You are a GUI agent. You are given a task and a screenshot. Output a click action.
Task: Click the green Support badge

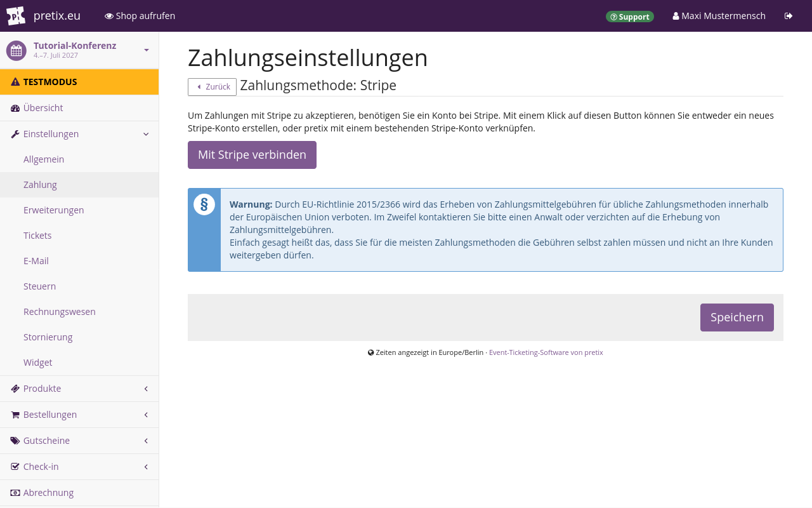630,17
